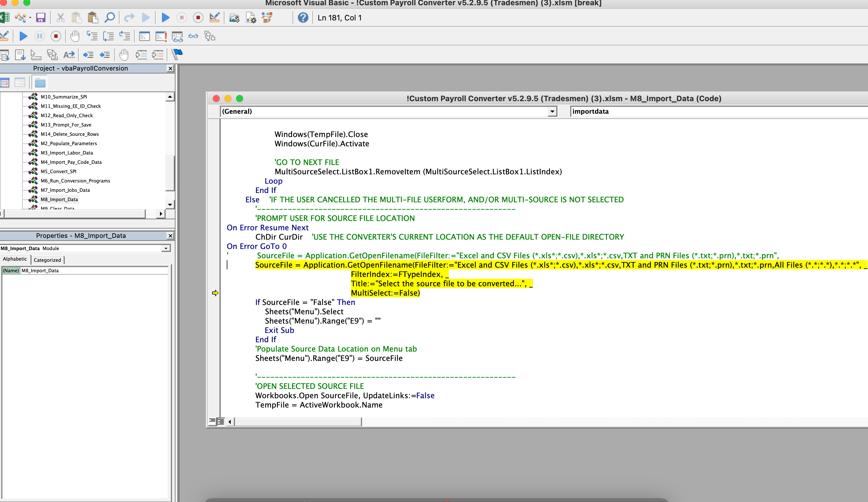Click the Help question mark icon
The width and height of the screenshot is (868, 502).
tap(303, 17)
